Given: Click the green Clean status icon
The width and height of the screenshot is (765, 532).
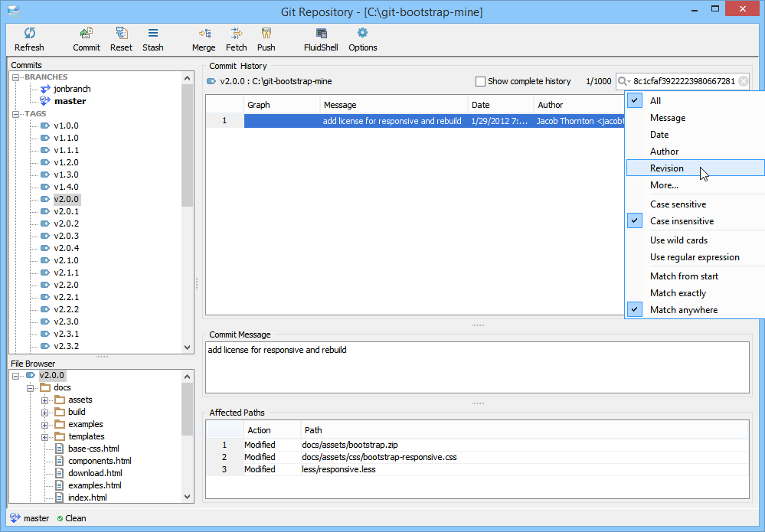Looking at the screenshot, I should (x=60, y=519).
